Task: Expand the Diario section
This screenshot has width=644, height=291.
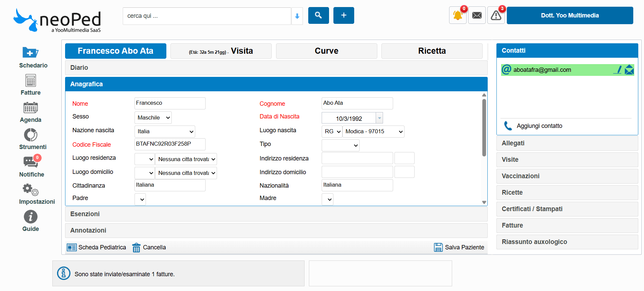Action: pyautogui.click(x=276, y=68)
